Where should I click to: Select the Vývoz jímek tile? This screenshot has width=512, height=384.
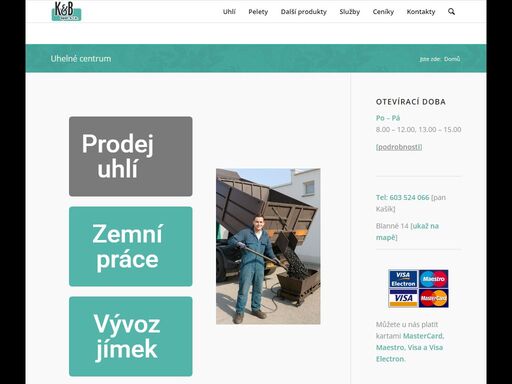click(x=131, y=336)
